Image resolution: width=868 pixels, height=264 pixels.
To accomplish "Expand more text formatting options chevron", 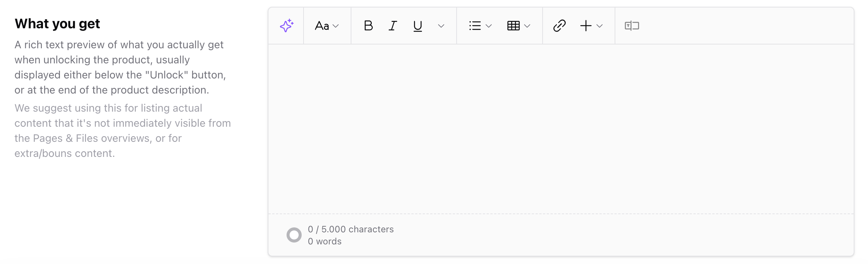I will point(441,26).
